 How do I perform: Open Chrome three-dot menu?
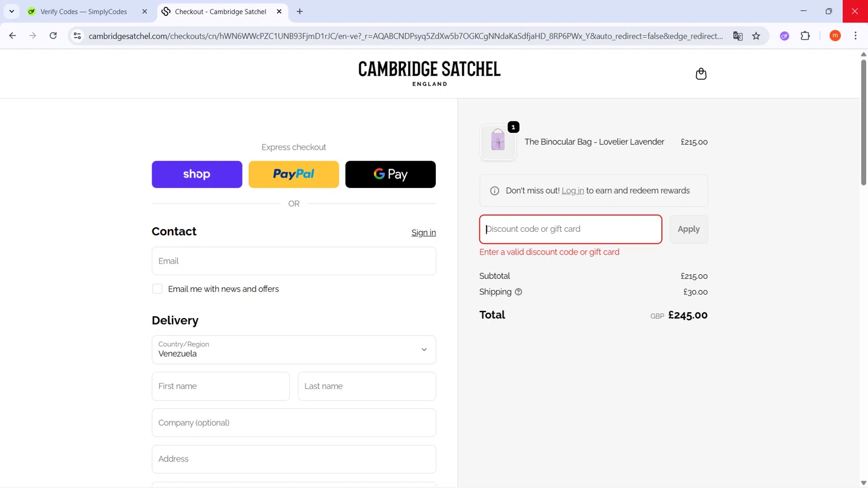[856, 36]
